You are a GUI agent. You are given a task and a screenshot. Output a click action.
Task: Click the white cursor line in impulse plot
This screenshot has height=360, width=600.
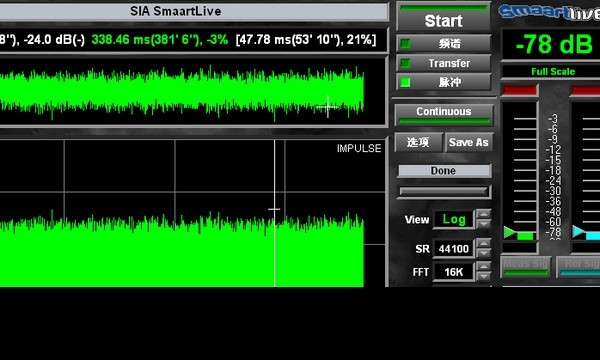coord(274,213)
